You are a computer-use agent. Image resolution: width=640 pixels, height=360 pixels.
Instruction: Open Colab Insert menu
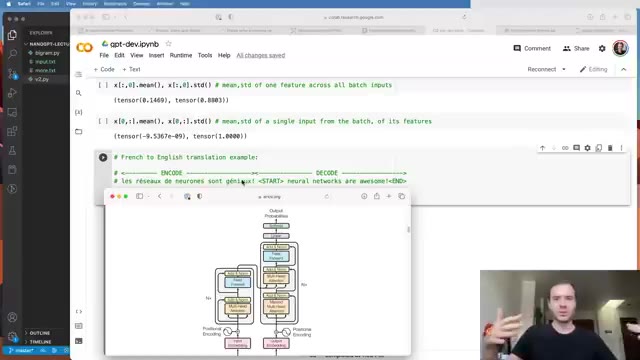(156, 55)
